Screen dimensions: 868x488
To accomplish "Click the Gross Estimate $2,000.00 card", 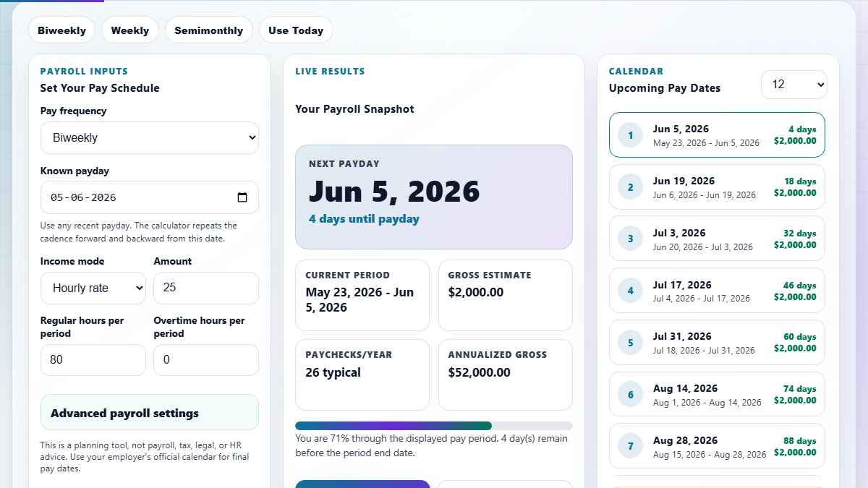I will click(x=506, y=295).
